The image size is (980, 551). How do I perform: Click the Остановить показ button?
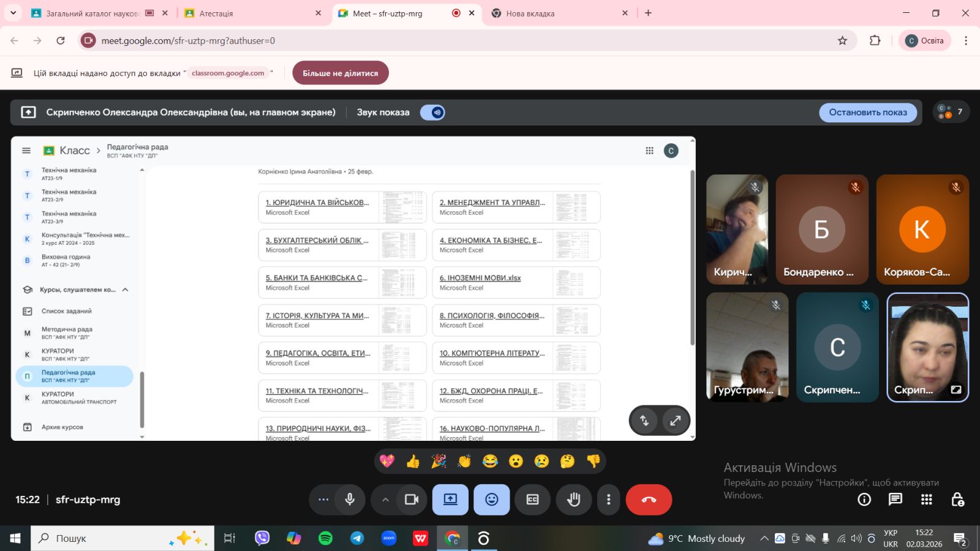[867, 113]
